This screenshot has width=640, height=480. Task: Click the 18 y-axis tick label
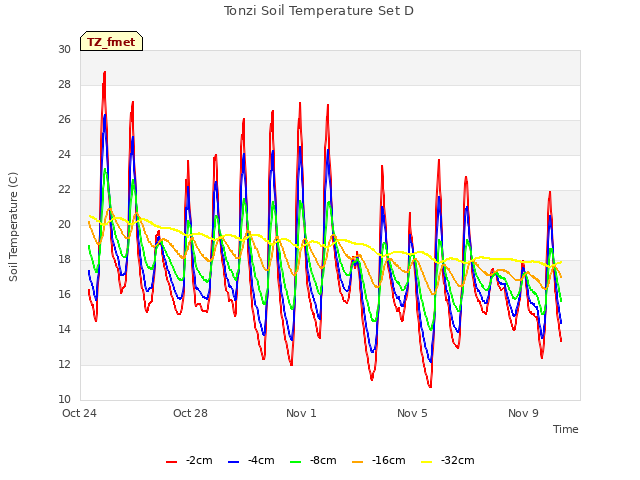click(x=64, y=260)
